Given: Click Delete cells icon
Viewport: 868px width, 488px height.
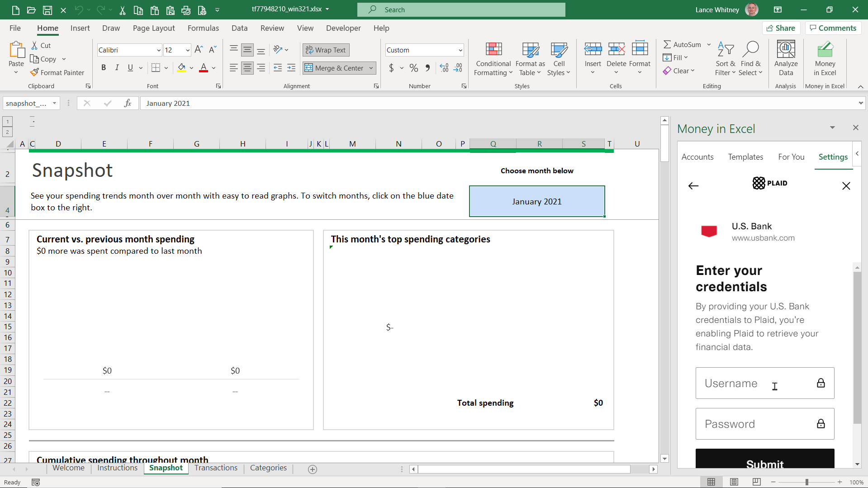Looking at the screenshot, I should tap(616, 50).
